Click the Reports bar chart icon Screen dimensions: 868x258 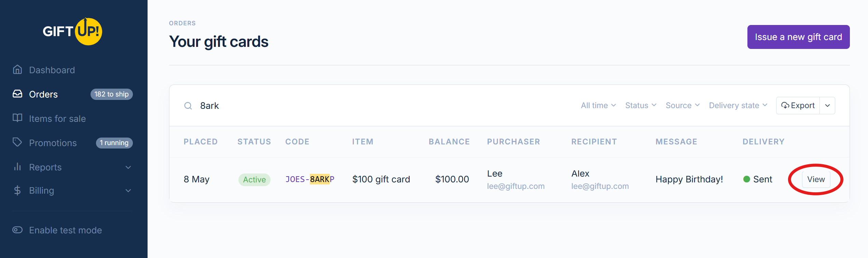coord(17,167)
